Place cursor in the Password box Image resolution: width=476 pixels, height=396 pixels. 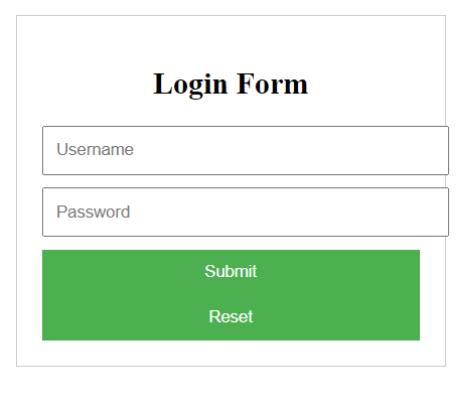245,212
